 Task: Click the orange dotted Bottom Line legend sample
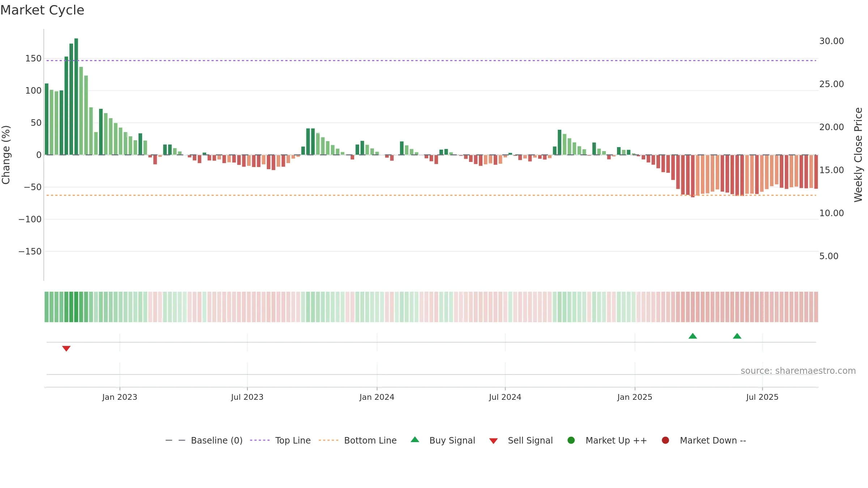[328, 440]
